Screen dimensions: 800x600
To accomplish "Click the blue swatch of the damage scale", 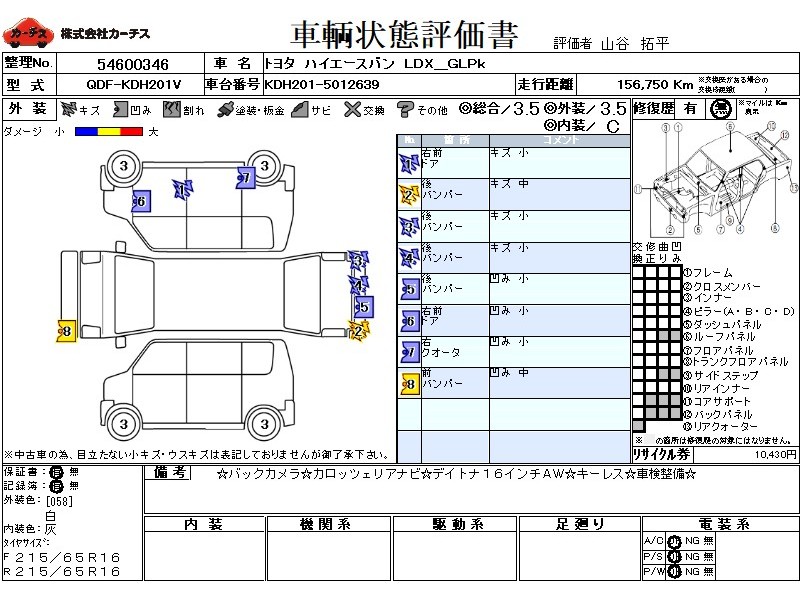I will coord(86,132).
